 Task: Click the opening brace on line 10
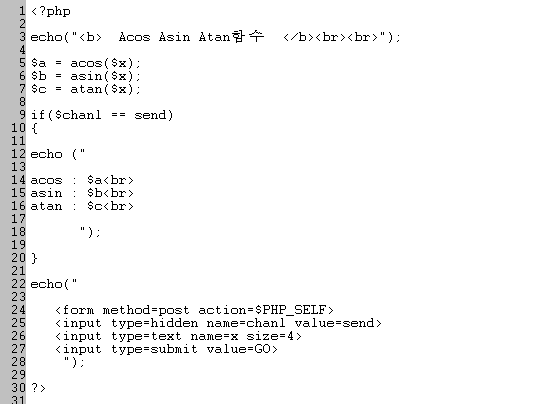[x=34, y=128]
